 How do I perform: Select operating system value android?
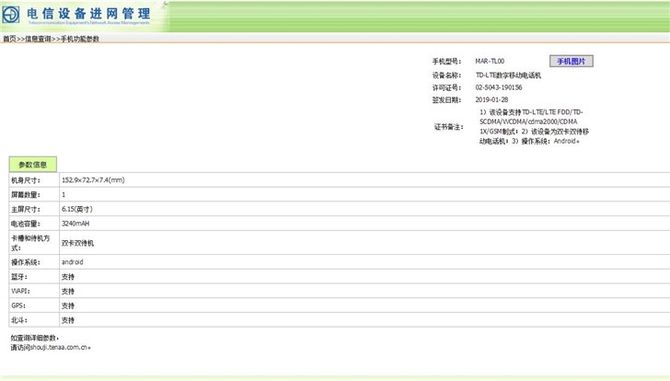[72, 262]
